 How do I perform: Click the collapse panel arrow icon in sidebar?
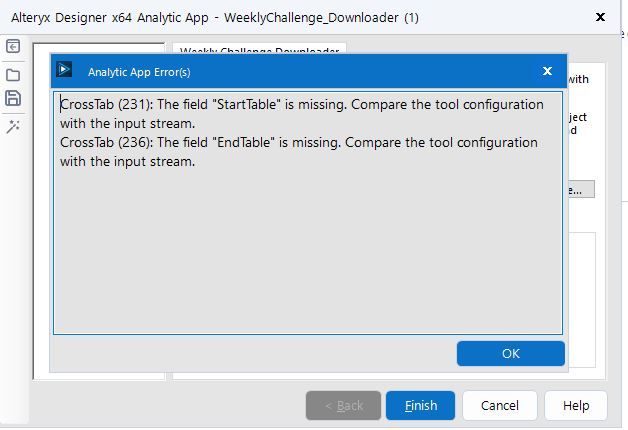point(13,47)
